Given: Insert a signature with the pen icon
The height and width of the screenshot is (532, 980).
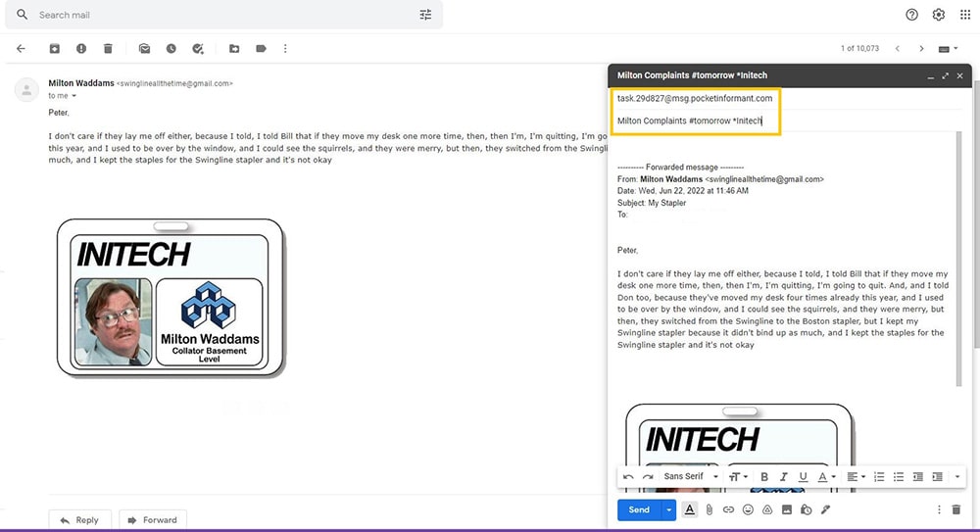Looking at the screenshot, I should click(825, 509).
